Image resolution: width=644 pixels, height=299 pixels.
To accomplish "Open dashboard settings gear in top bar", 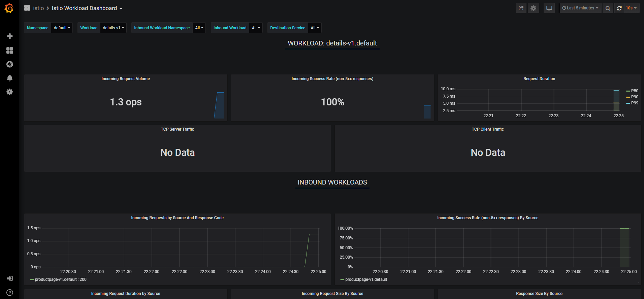I will pos(534,8).
